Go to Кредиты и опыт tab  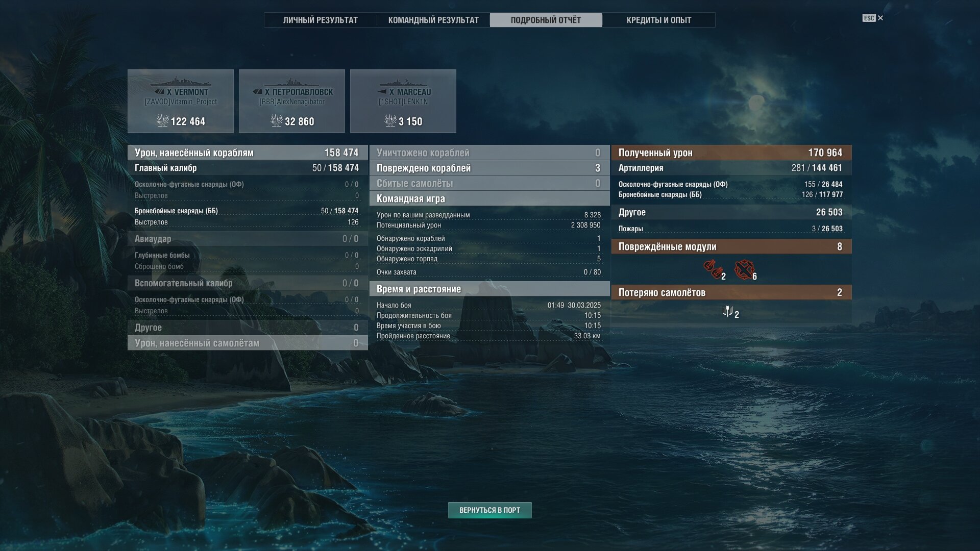coord(659,20)
